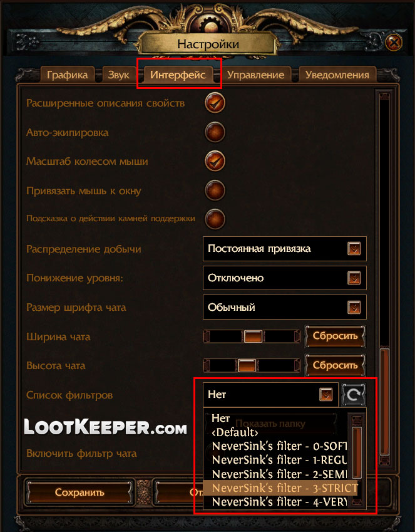Click the arrow icon of Распределение добычи dropdown
The width and height of the screenshot is (415, 532).
click(354, 249)
